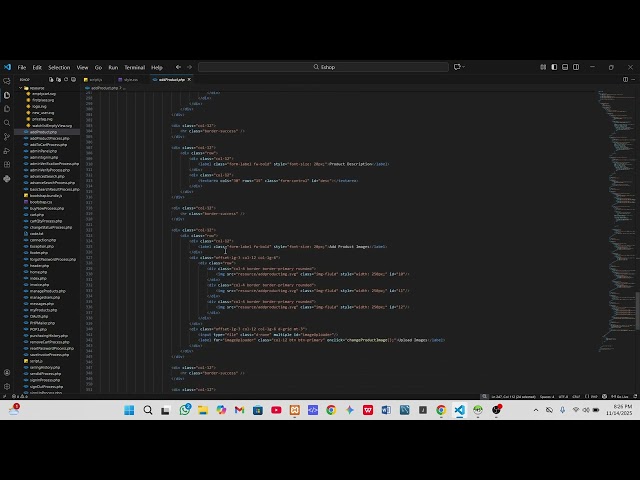Image resolution: width=640 pixels, height=480 pixels.
Task: Click the Refresh Explorer icon
Action: [66, 80]
